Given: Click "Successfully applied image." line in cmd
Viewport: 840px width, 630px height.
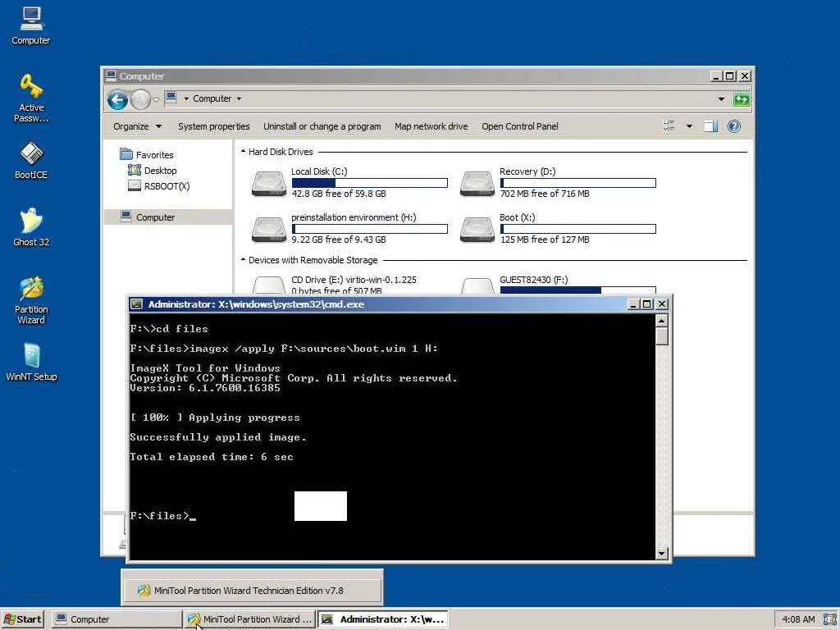Looking at the screenshot, I should click(x=218, y=437).
